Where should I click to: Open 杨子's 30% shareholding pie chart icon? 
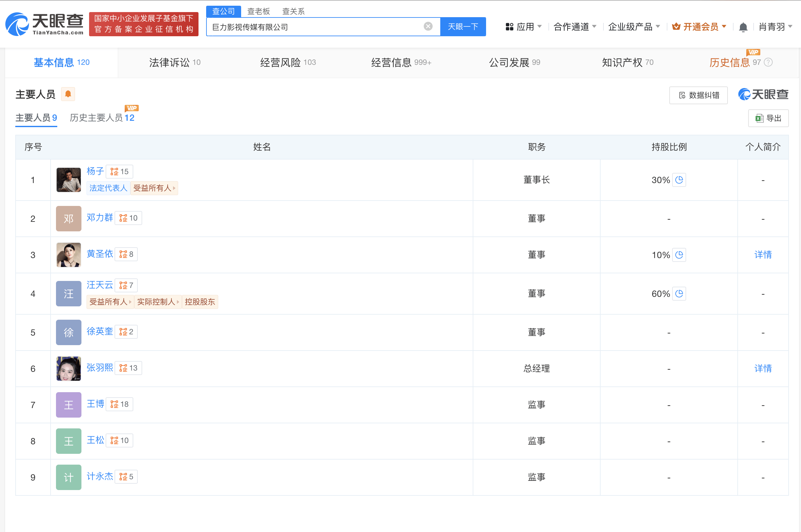tap(679, 180)
